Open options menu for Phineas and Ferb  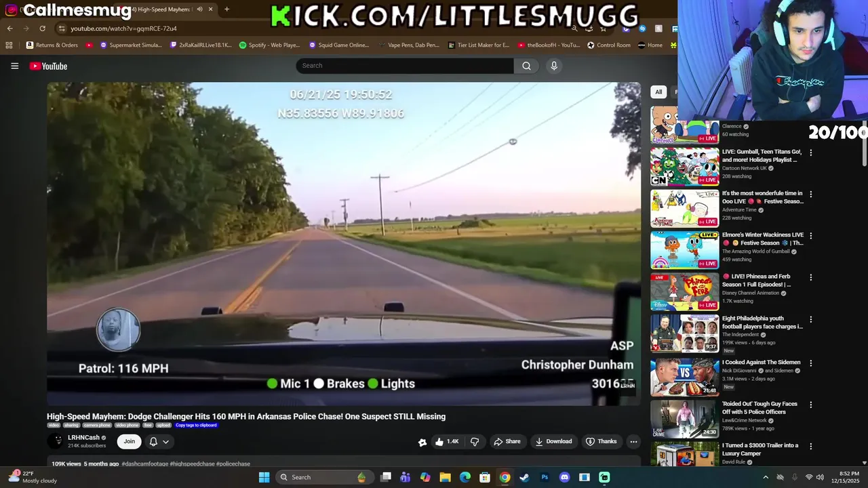pos(810,277)
